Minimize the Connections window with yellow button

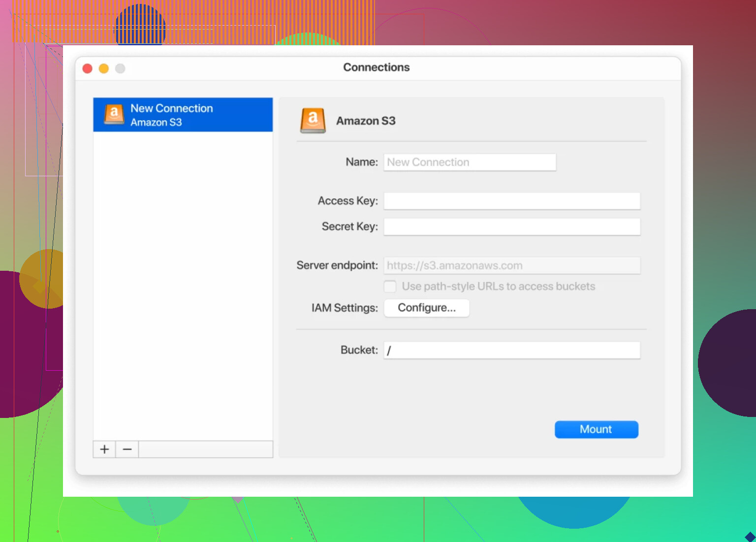pyautogui.click(x=104, y=68)
